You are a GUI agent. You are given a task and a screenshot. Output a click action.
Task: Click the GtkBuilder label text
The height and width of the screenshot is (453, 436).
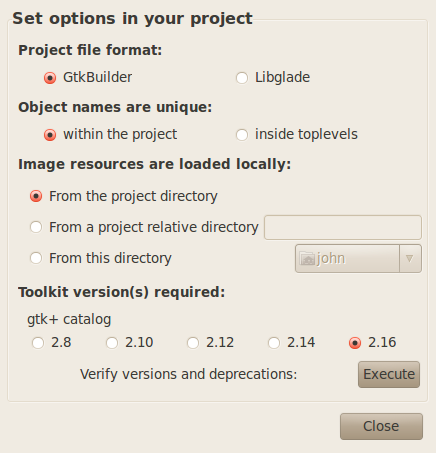pyautogui.click(x=98, y=77)
